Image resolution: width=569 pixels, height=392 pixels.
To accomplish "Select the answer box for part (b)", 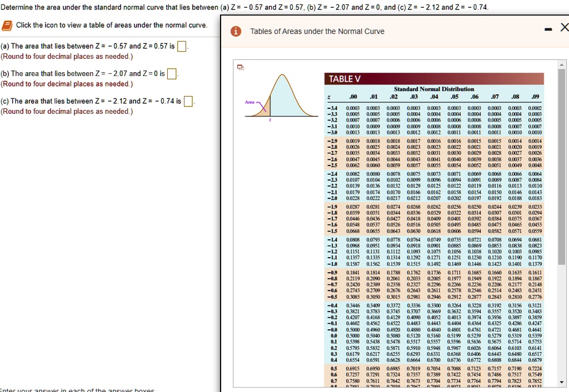I will pyautogui.click(x=172, y=74).
